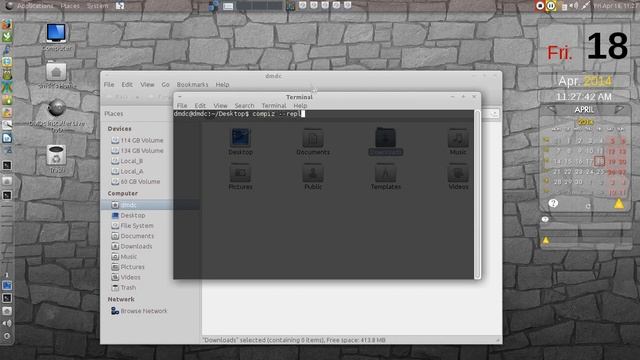The width and height of the screenshot is (640, 360).
Task: Click the status bar Downloads selected text
Action: point(294,340)
